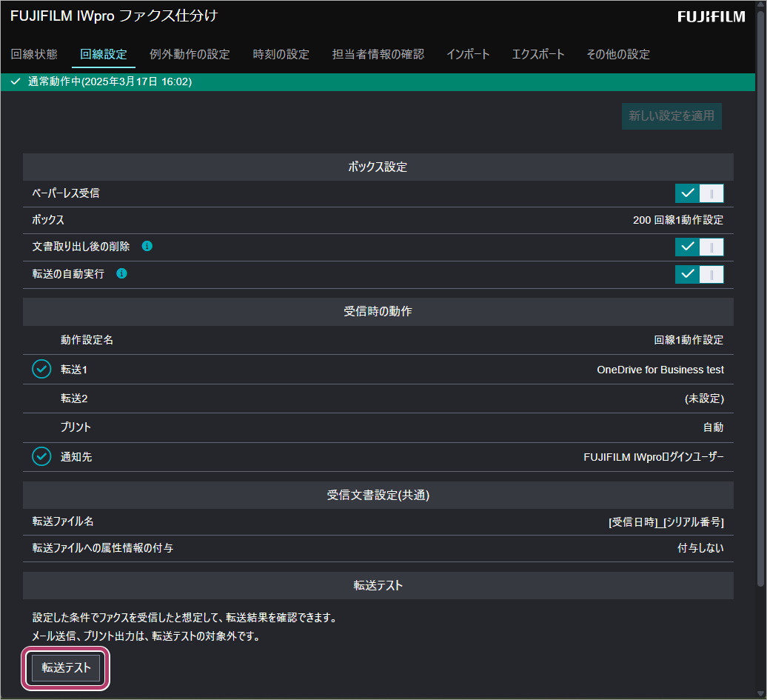
Task: Open the 時刻の設定 tab
Action: pyautogui.click(x=281, y=54)
